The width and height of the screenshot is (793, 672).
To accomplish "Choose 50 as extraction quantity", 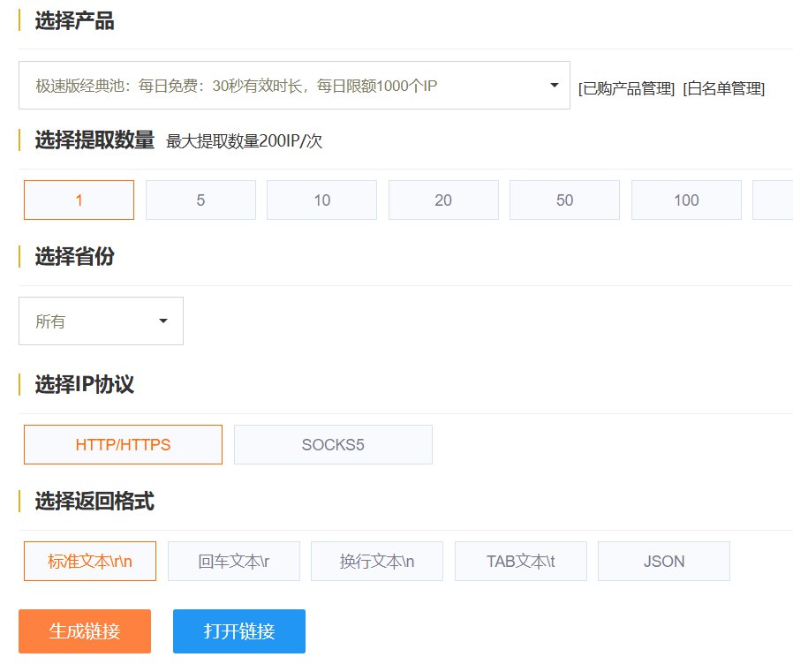I will coord(564,200).
